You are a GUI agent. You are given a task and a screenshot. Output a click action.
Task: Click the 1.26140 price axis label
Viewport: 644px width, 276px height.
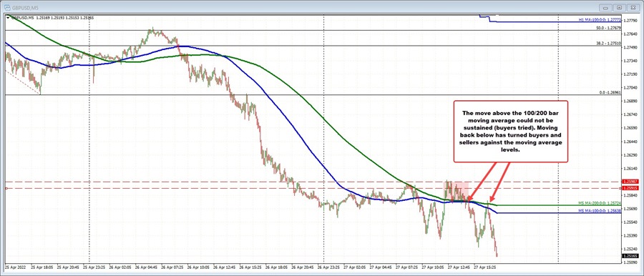pyautogui.click(x=630, y=169)
